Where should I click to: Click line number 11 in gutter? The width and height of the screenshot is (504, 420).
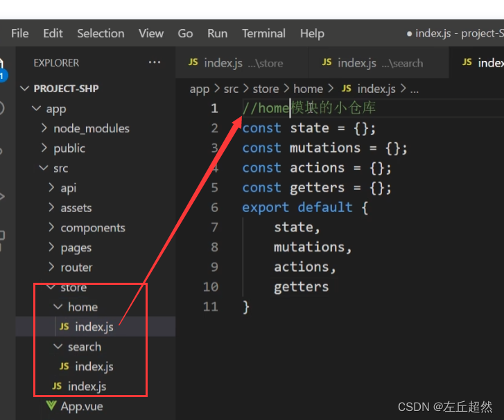[x=211, y=306]
